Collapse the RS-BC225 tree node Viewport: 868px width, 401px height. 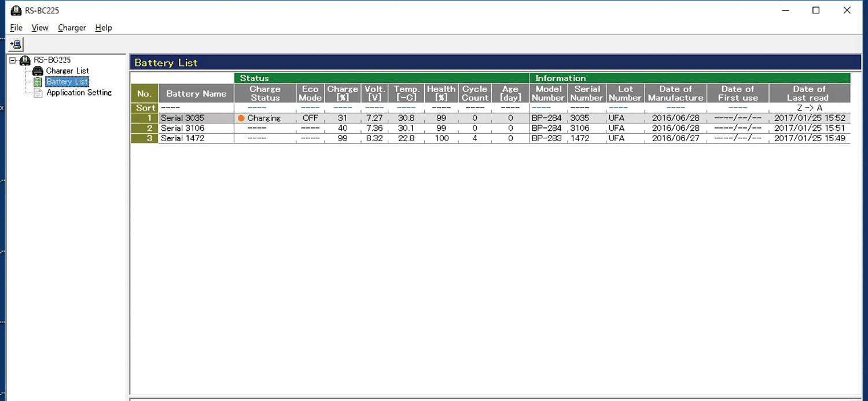click(x=13, y=60)
